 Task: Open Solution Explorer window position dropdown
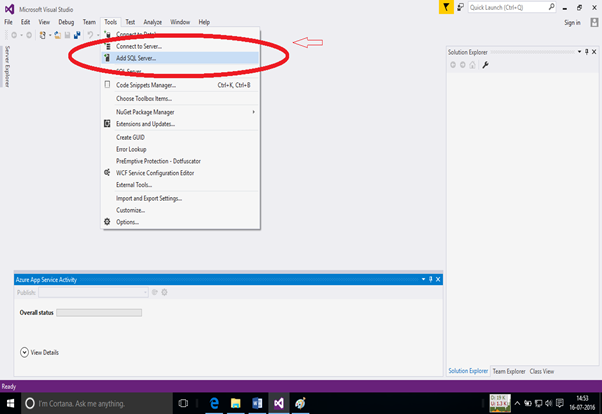point(579,52)
